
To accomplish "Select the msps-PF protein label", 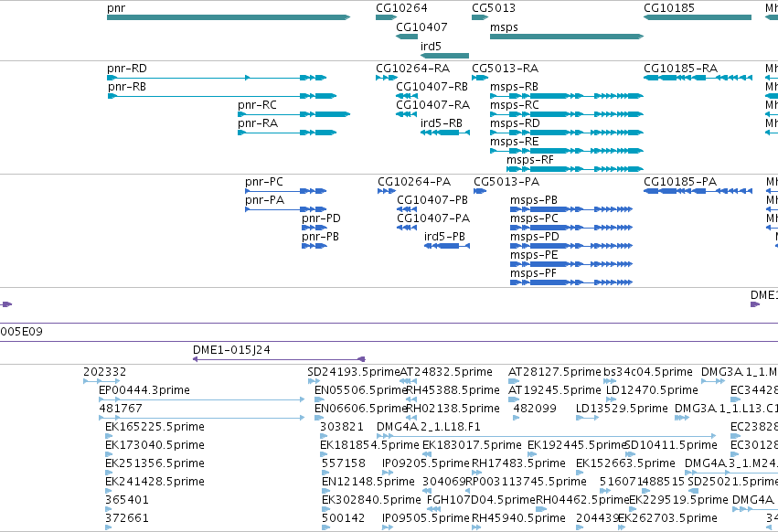I will pos(533,273).
